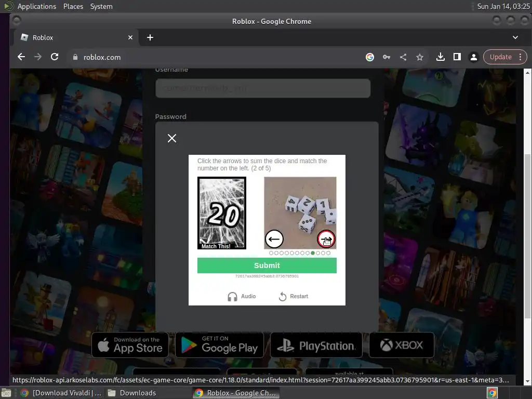
Task: Expand the tab search chevron
Action: coord(515,37)
